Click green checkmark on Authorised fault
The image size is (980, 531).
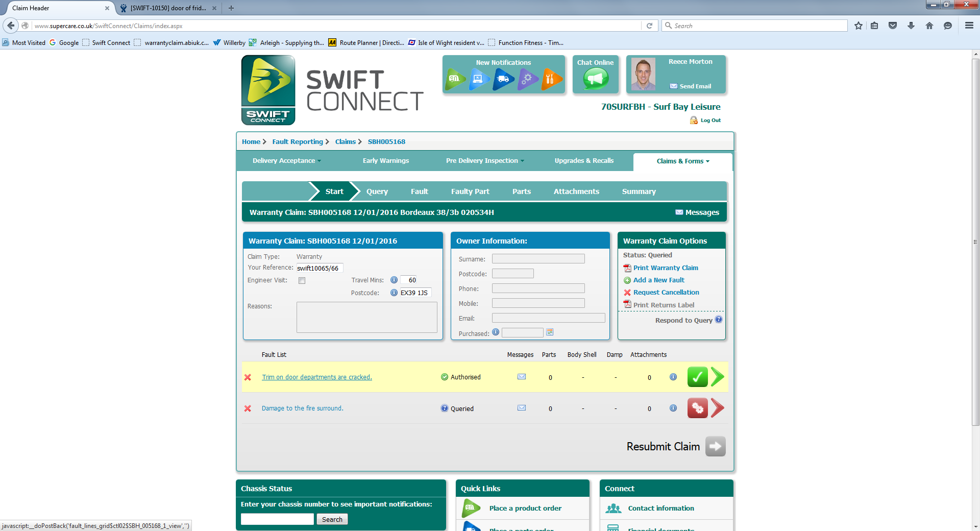pyautogui.click(x=697, y=377)
